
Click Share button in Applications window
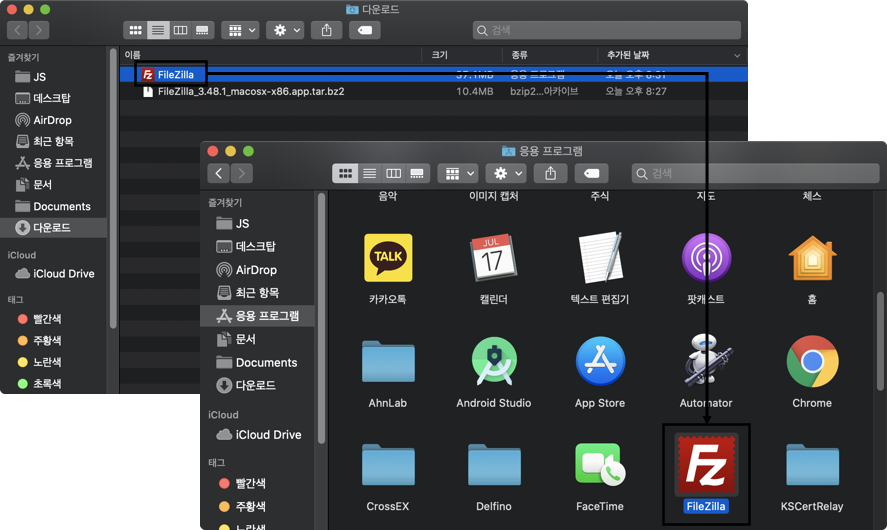click(550, 173)
